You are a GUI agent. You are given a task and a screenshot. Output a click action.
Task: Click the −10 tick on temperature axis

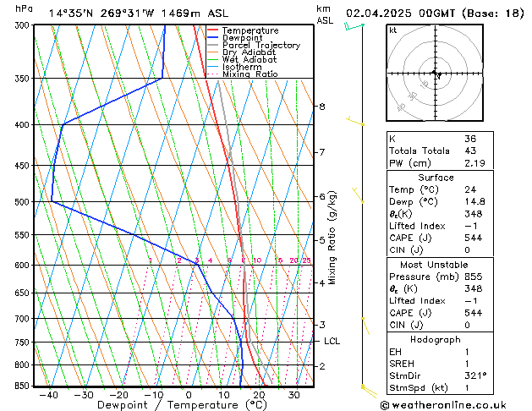tap(153, 395)
